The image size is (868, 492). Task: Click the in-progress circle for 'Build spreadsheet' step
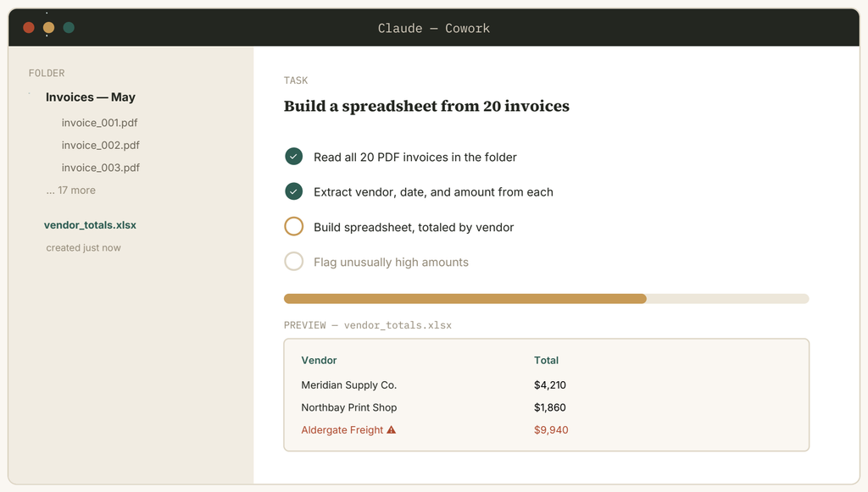pyautogui.click(x=294, y=226)
